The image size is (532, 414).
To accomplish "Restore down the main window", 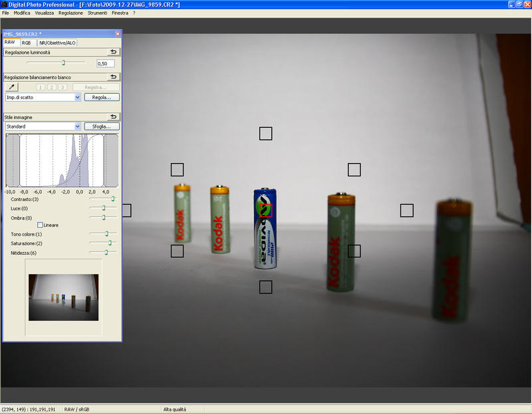I will point(519,5).
